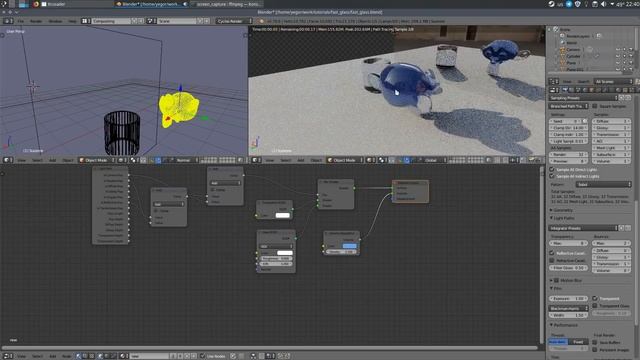Click the volume icon in the system tray
This screenshot has width=640, height=360.
click(603, 4)
